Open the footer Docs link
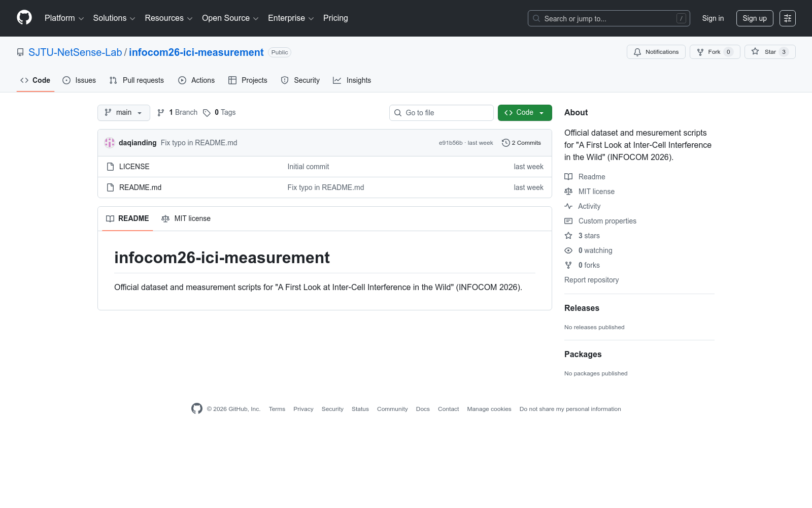This screenshot has width=812, height=508. tap(423, 409)
